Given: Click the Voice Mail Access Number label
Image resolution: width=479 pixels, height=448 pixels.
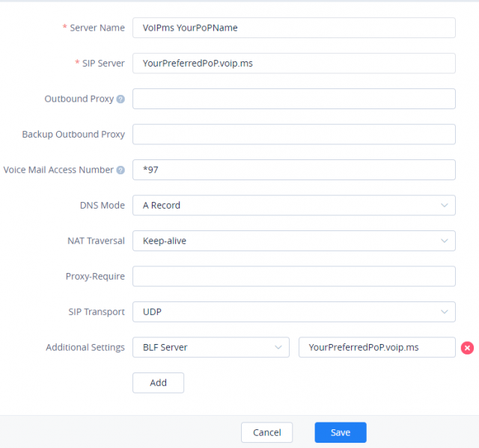Looking at the screenshot, I should 58,170.
